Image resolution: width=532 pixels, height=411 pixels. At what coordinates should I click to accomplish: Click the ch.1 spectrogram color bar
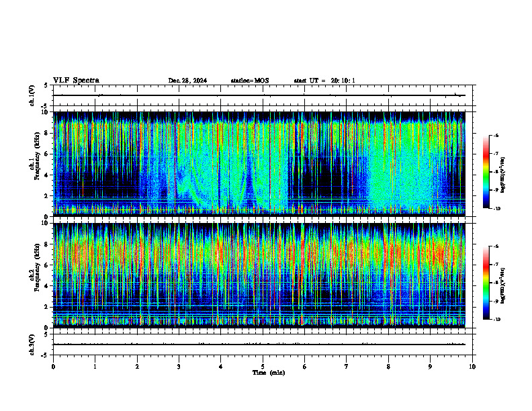pos(486,172)
